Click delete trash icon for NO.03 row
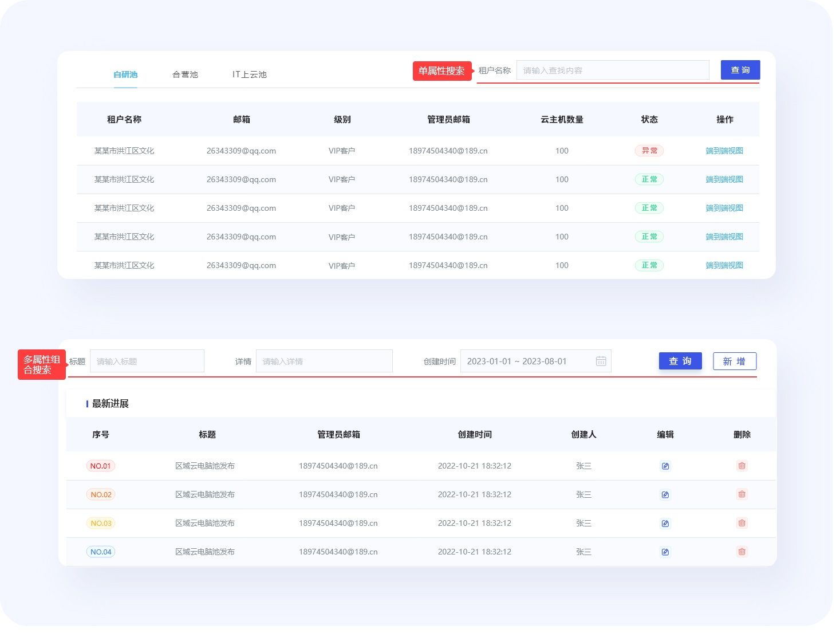 [742, 523]
